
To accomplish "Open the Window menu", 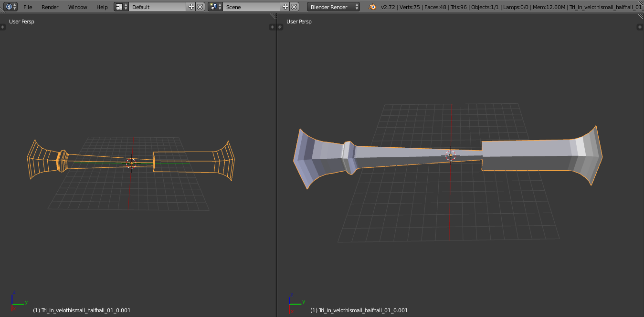I will [x=77, y=7].
